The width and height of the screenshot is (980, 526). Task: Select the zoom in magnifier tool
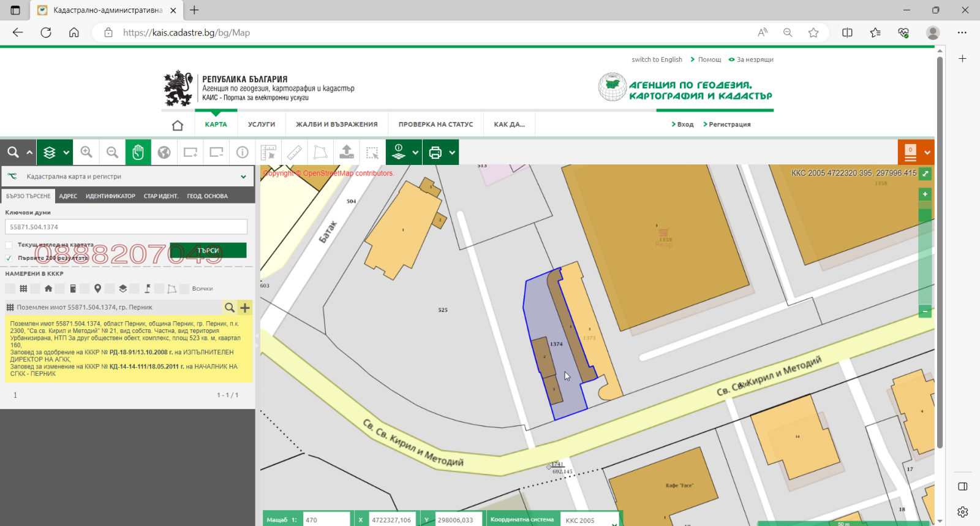(x=86, y=152)
